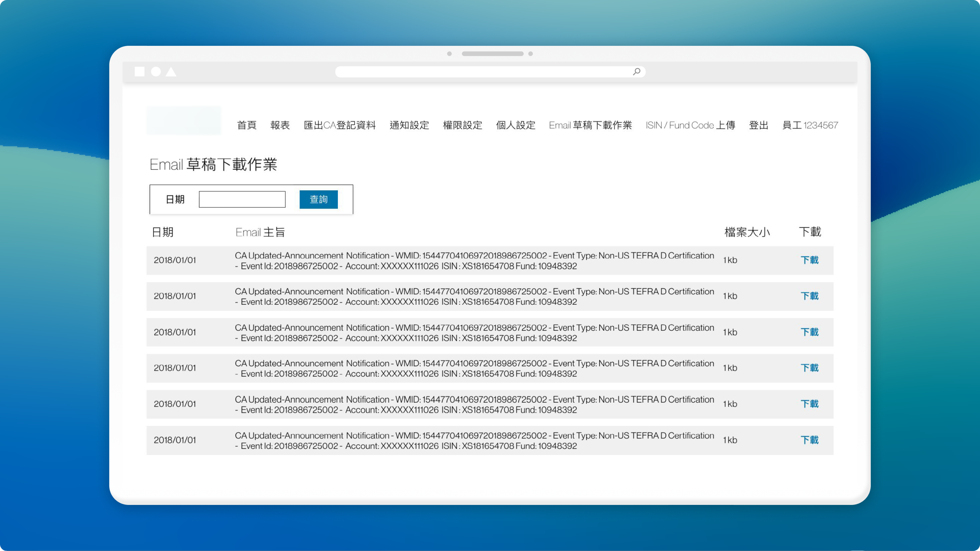Screen dimensions: 980x551
Task: Click 登出 to log out
Action: click(x=758, y=125)
